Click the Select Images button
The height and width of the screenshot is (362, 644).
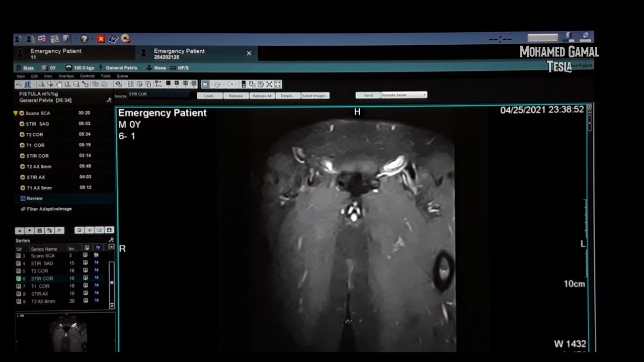[x=315, y=96]
